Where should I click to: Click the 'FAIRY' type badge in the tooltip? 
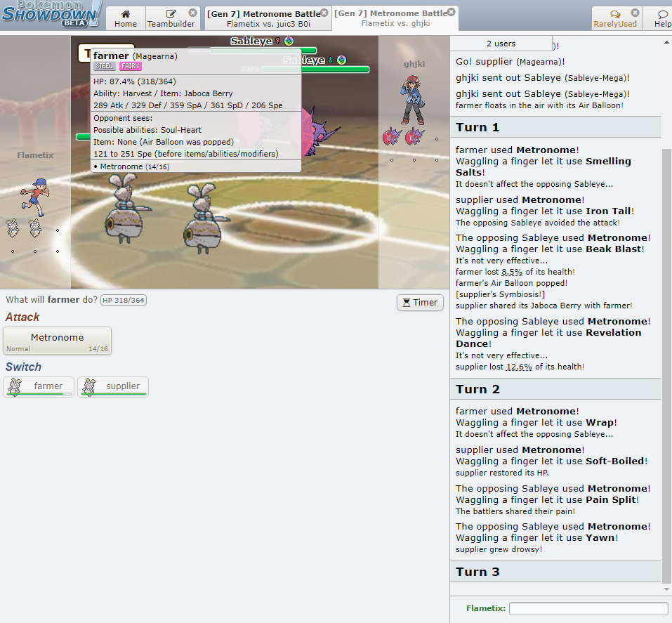131,66
